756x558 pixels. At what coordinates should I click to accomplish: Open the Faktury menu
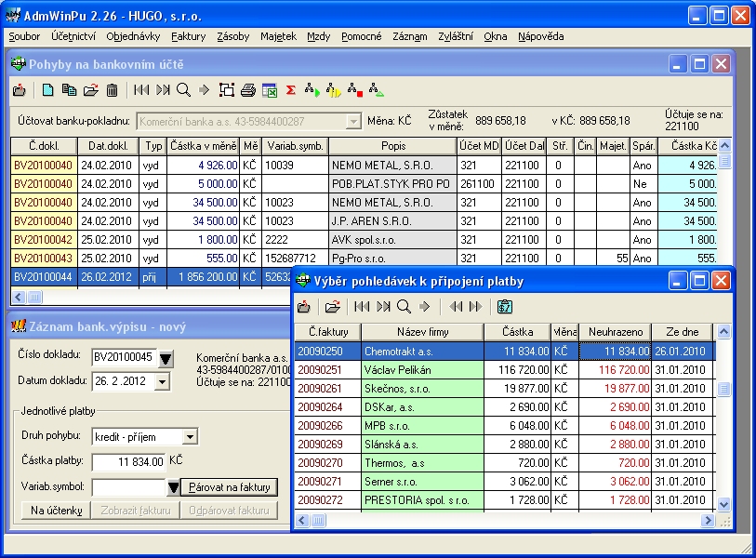coord(188,36)
